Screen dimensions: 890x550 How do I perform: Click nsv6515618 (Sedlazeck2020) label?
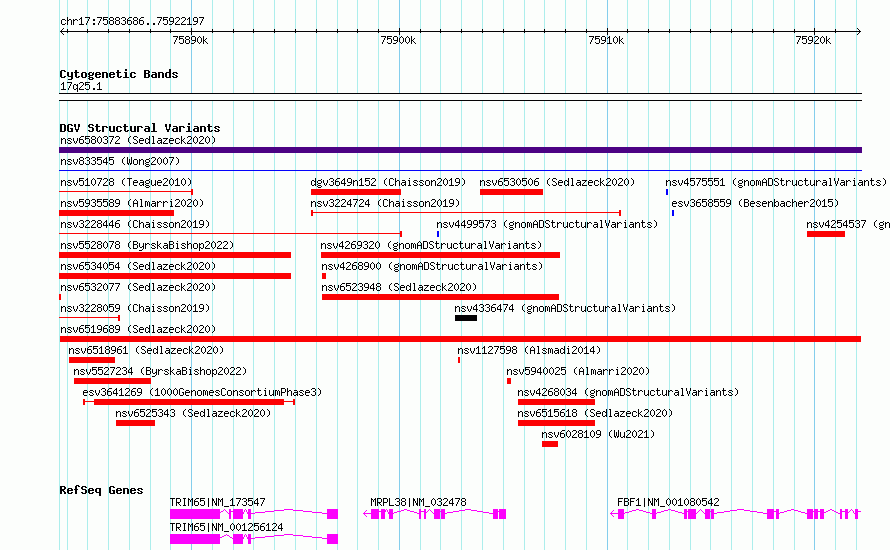pos(595,413)
